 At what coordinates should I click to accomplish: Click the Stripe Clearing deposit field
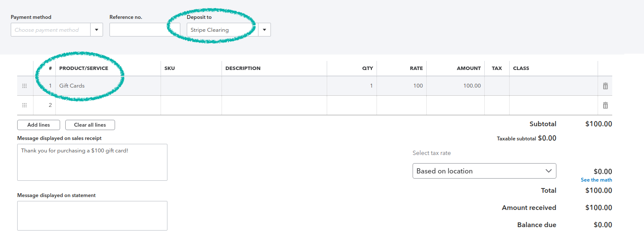pyautogui.click(x=222, y=30)
